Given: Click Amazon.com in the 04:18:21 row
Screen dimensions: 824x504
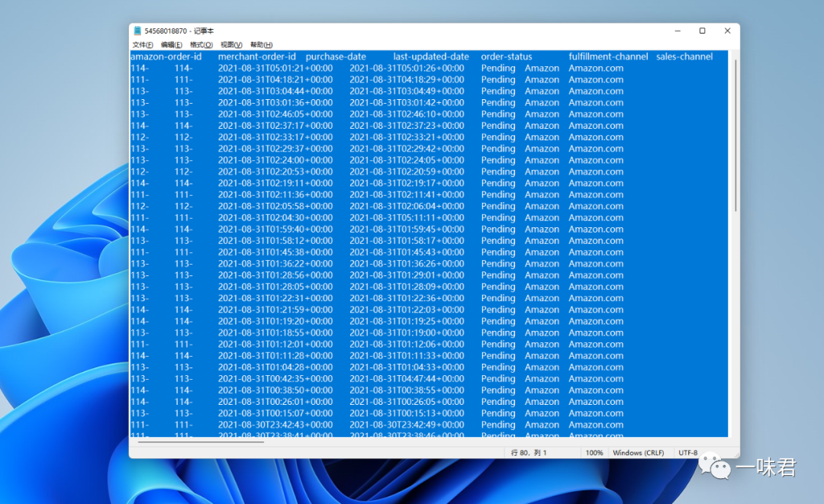Looking at the screenshot, I should click(x=596, y=80).
